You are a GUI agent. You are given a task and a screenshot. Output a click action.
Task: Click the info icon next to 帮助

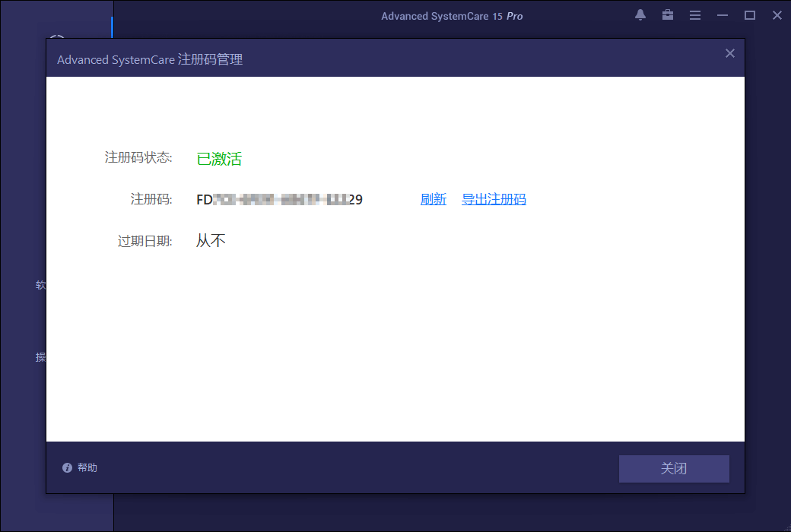[67, 468]
